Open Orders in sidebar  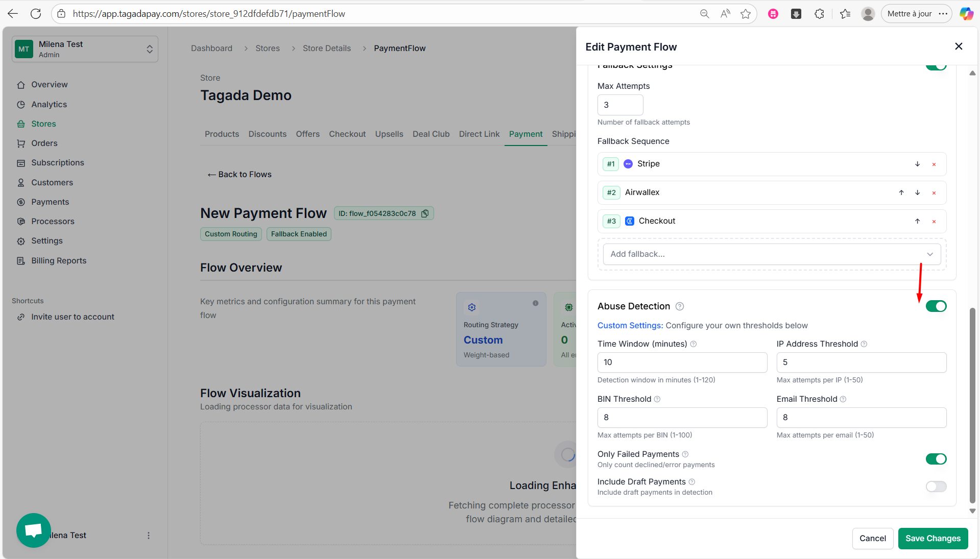[44, 143]
